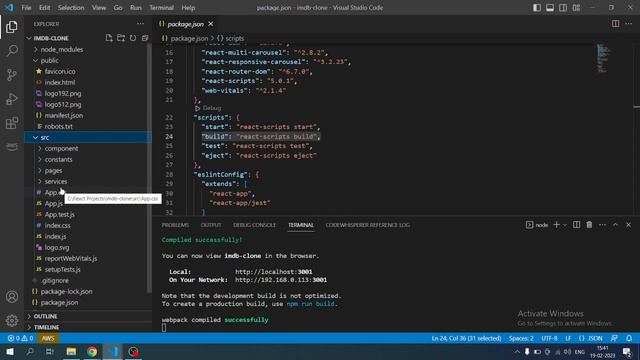Expand the constants folder
The height and width of the screenshot is (360, 640).
(x=58, y=160)
